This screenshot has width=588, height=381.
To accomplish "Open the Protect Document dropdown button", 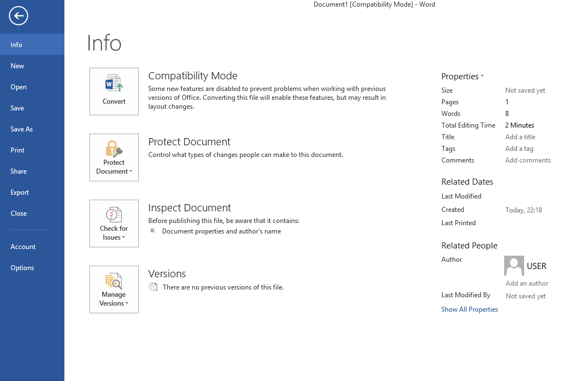I will click(114, 158).
